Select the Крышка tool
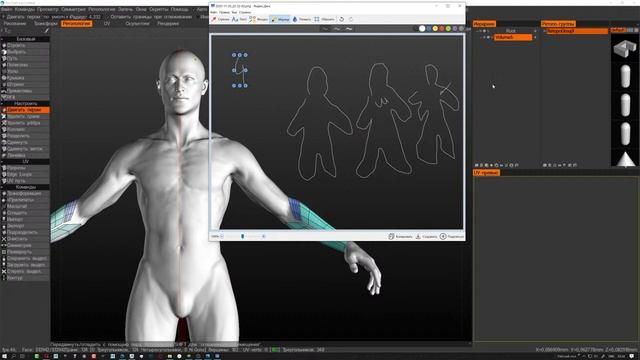640x360 pixels. [25, 78]
